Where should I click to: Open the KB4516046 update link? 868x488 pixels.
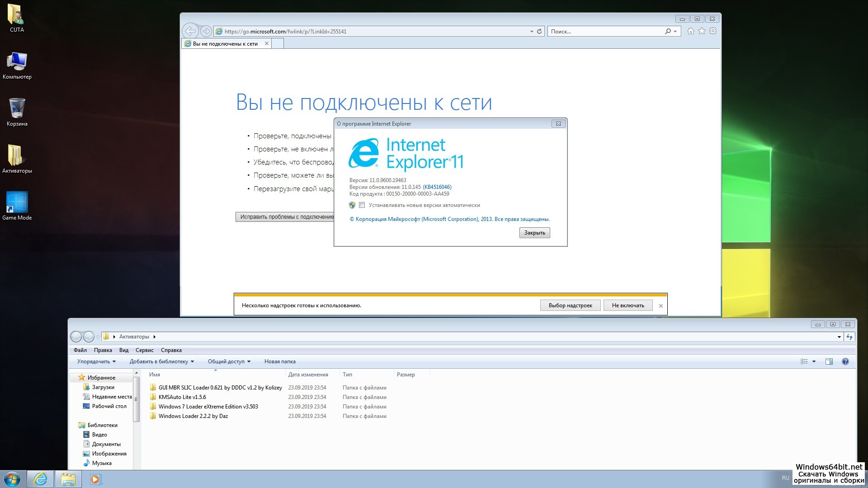(x=437, y=187)
